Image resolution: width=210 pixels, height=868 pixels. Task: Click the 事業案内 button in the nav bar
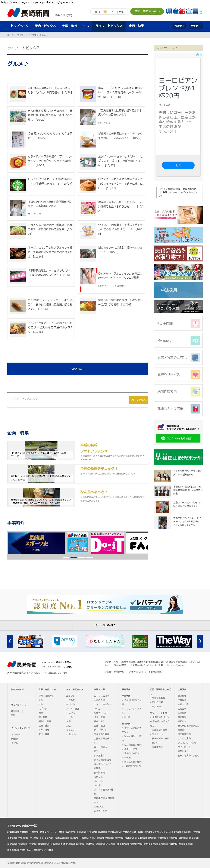point(195,26)
